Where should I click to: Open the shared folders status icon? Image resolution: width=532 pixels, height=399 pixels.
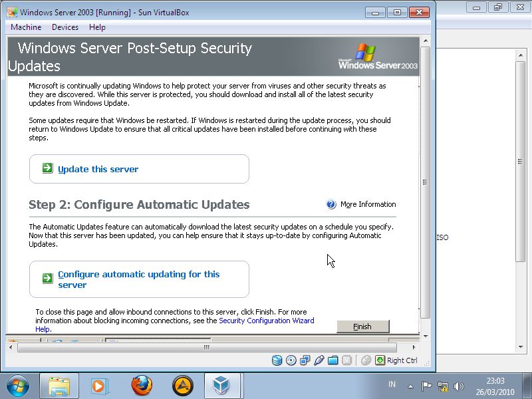click(x=333, y=360)
